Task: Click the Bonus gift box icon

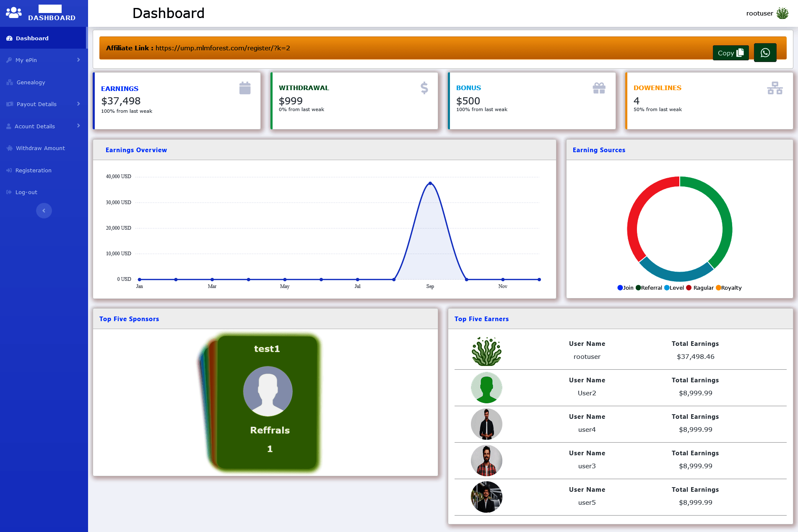Action: 599,88
